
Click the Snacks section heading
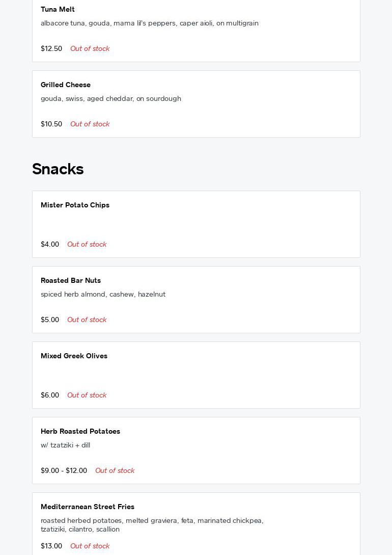[58, 169]
